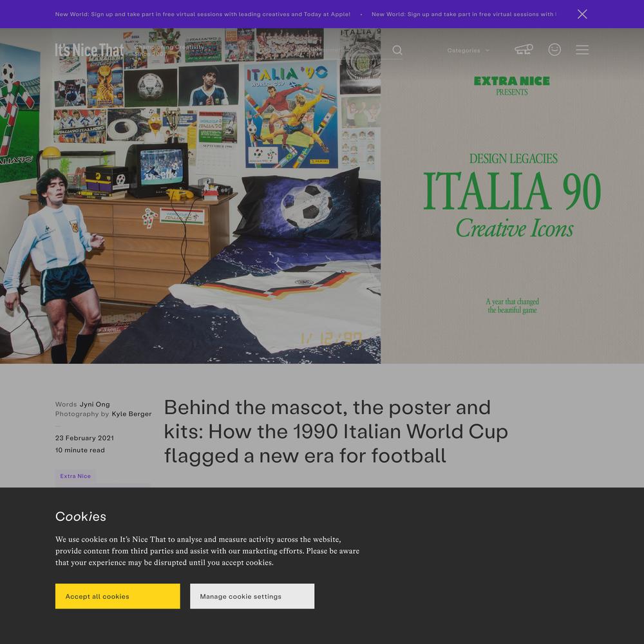
Task: Click the 23 February 2021 date
Action: [84, 438]
